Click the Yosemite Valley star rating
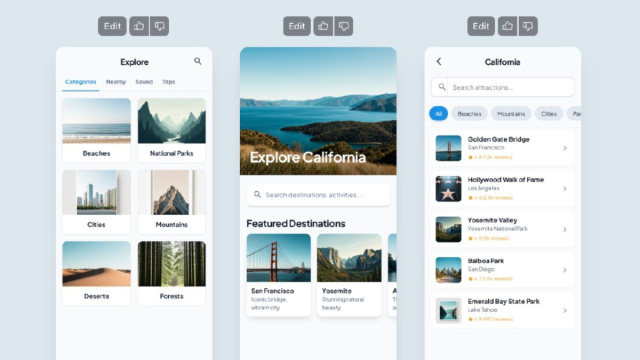Viewport: 640px width, 360px height. point(489,238)
